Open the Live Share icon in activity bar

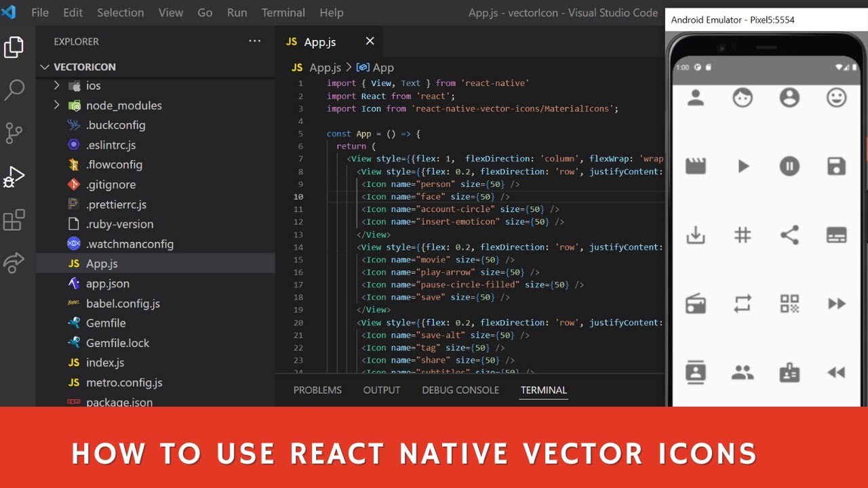click(14, 263)
